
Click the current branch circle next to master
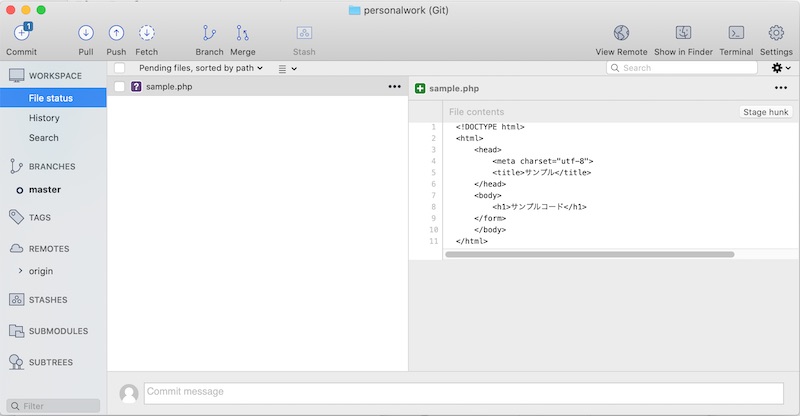19,190
